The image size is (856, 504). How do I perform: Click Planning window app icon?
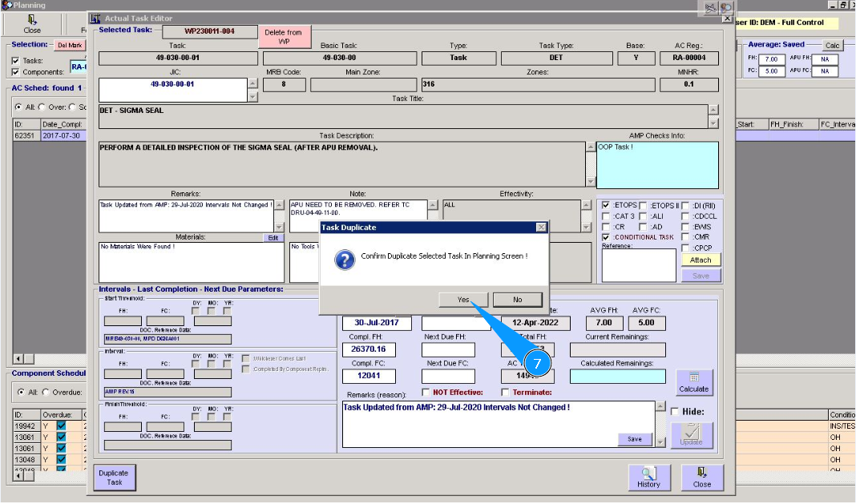coord(6,5)
